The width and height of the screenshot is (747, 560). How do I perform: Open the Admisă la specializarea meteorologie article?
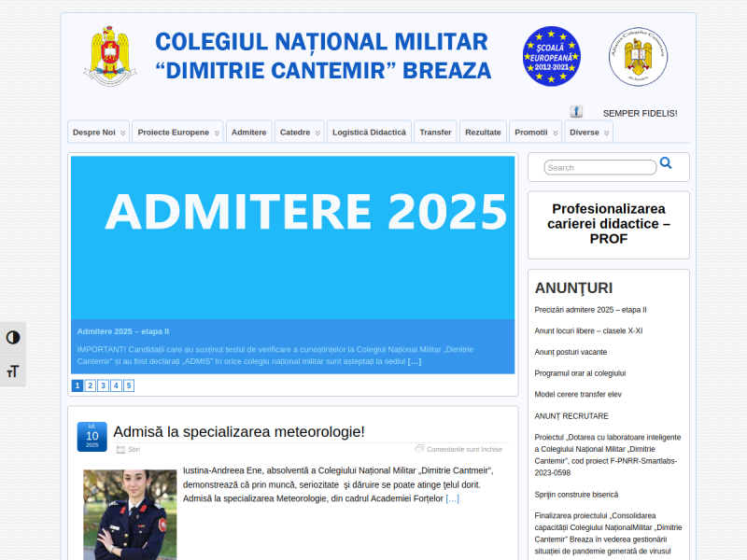237,431
